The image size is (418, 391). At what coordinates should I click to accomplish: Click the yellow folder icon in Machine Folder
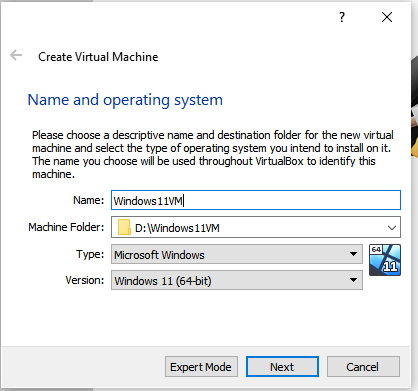pos(124,227)
